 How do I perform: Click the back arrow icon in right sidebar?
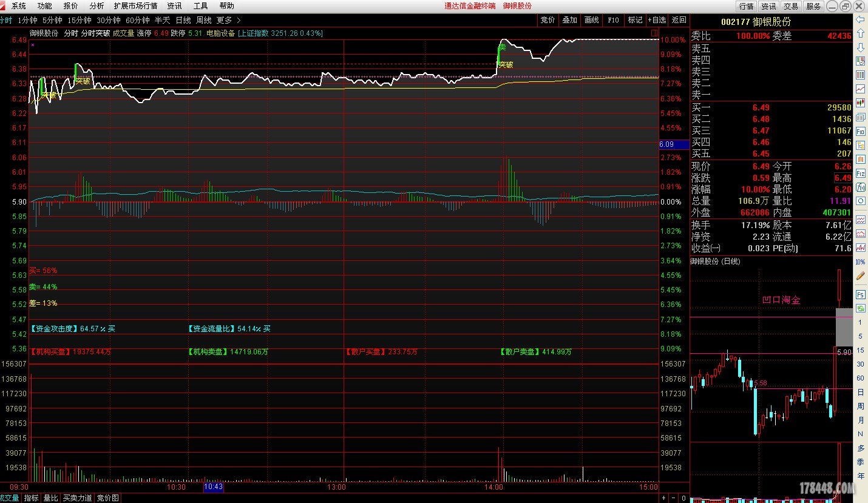point(860,19)
